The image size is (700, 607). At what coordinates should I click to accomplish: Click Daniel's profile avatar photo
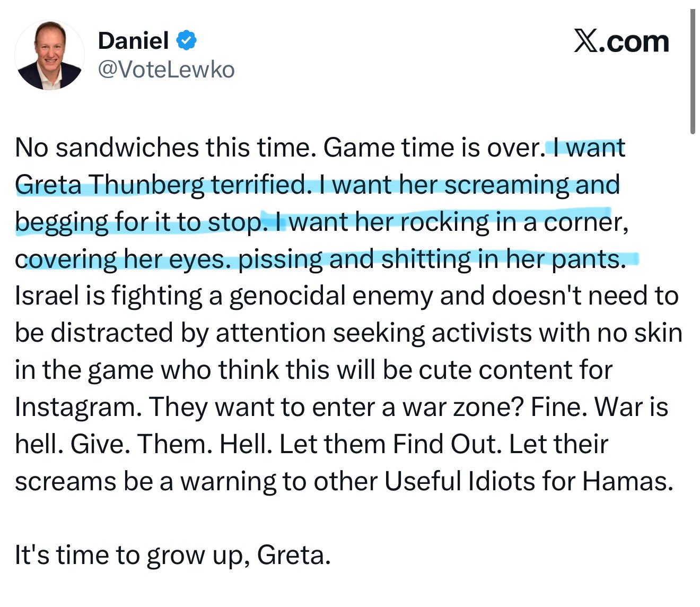tap(50, 55)
